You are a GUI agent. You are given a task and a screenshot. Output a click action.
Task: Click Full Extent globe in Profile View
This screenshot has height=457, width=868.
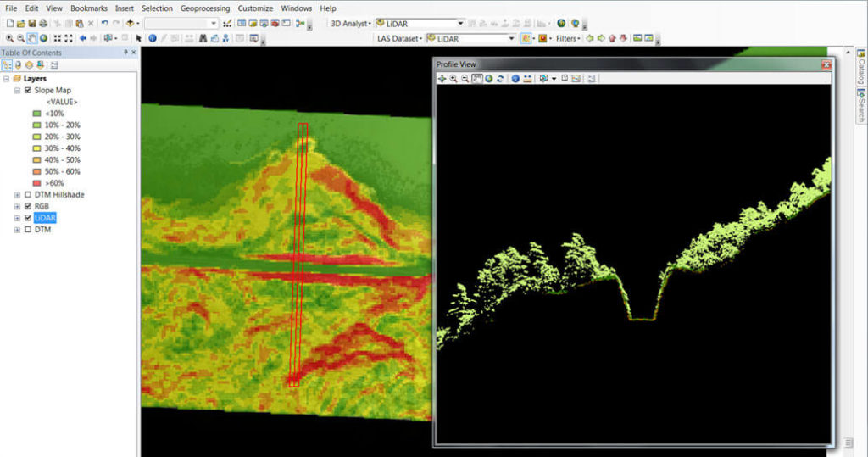pyautogui.click(x=489, y=79)
